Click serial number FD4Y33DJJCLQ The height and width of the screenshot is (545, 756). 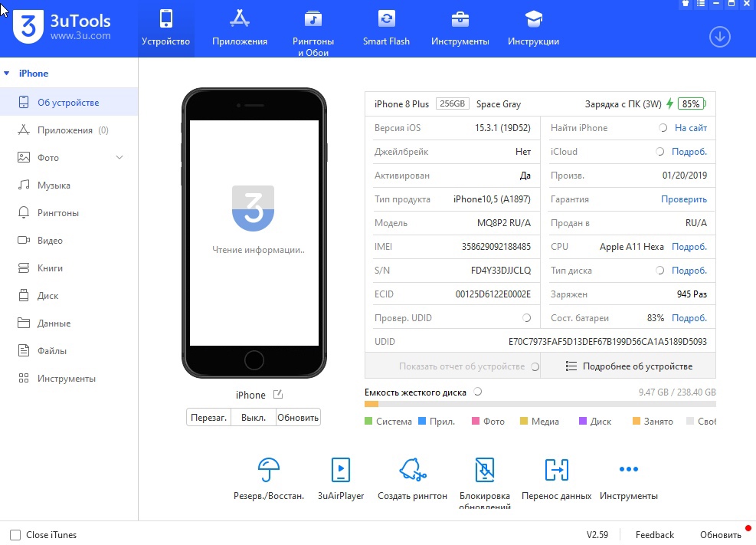[501, 271]
